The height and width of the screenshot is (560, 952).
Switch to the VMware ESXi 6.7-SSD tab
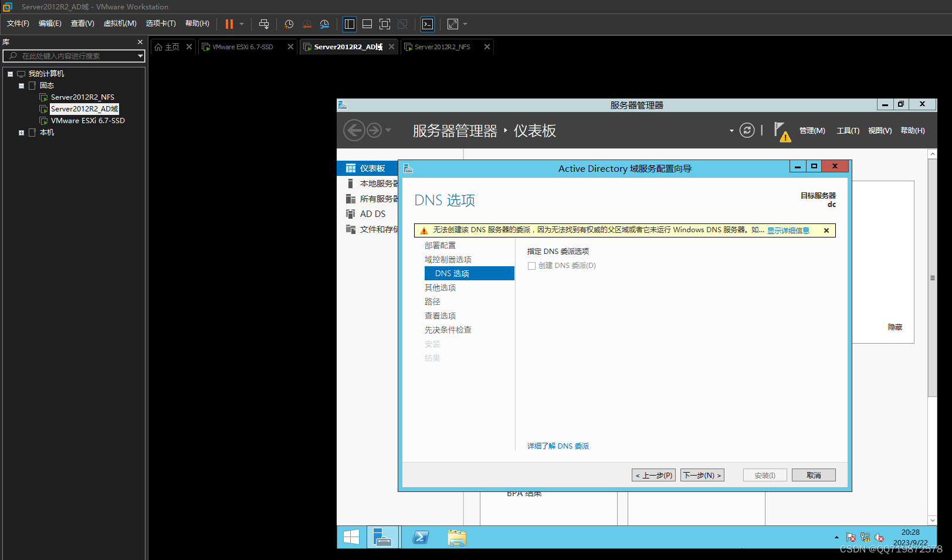pos(243,47)
